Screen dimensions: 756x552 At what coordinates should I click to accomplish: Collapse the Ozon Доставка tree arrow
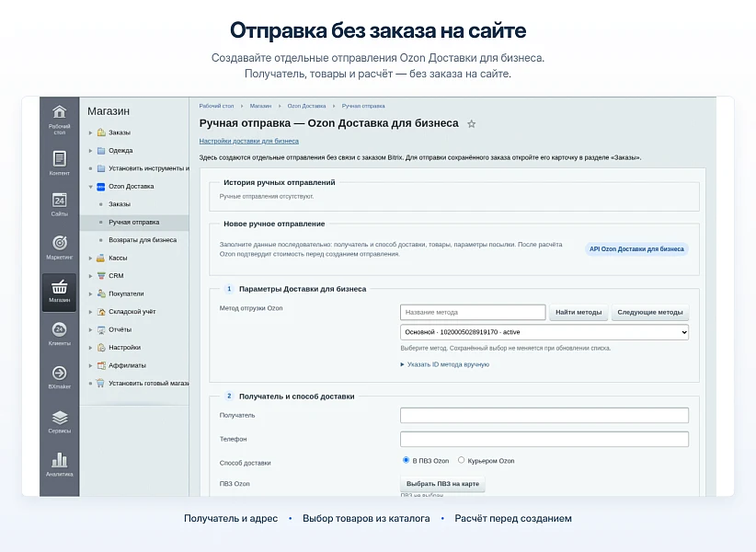[x=91, y=187]
